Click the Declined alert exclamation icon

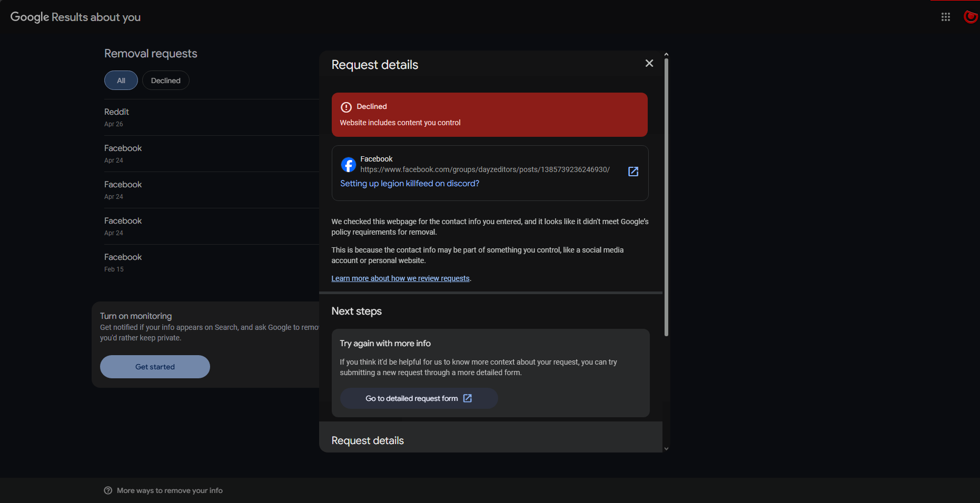click(346, 107)
